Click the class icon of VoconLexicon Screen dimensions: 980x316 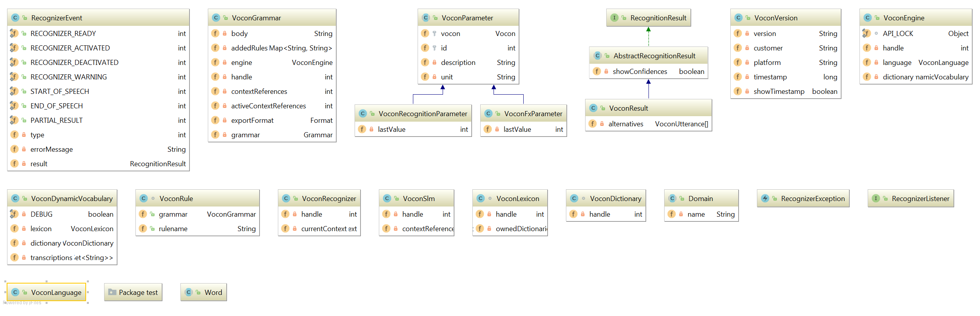pyautogui.click(x=481, y=198)
